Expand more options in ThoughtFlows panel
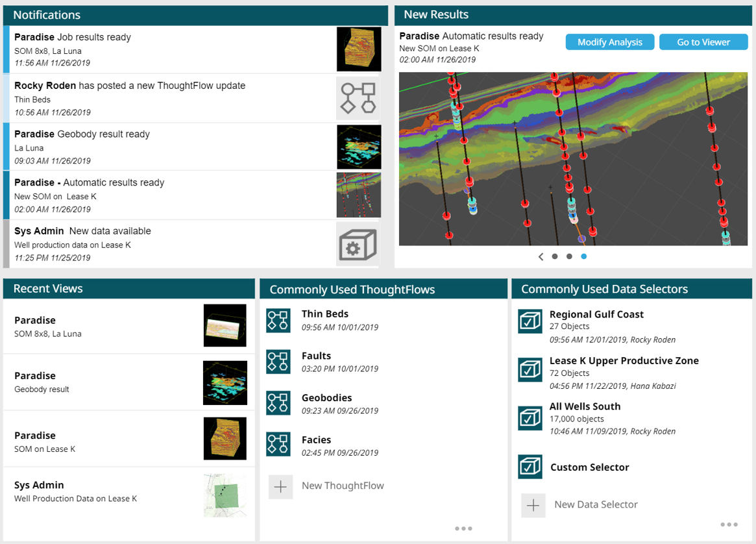Screen dimensions: 756x544 click(463, 528)
